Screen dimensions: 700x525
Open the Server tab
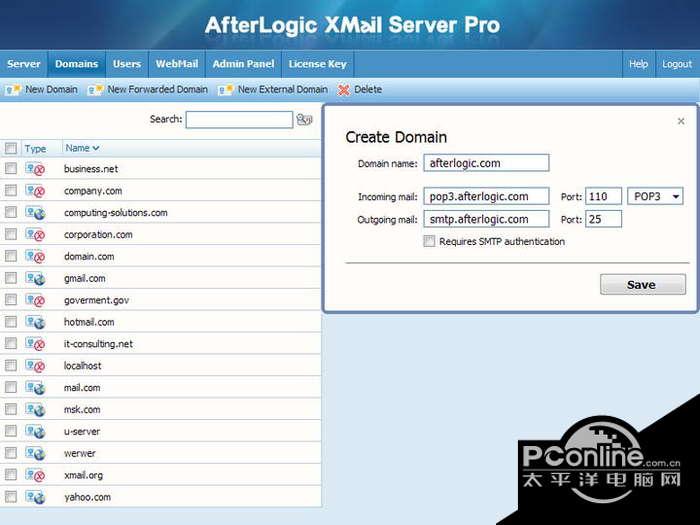[x=24, y=64]
